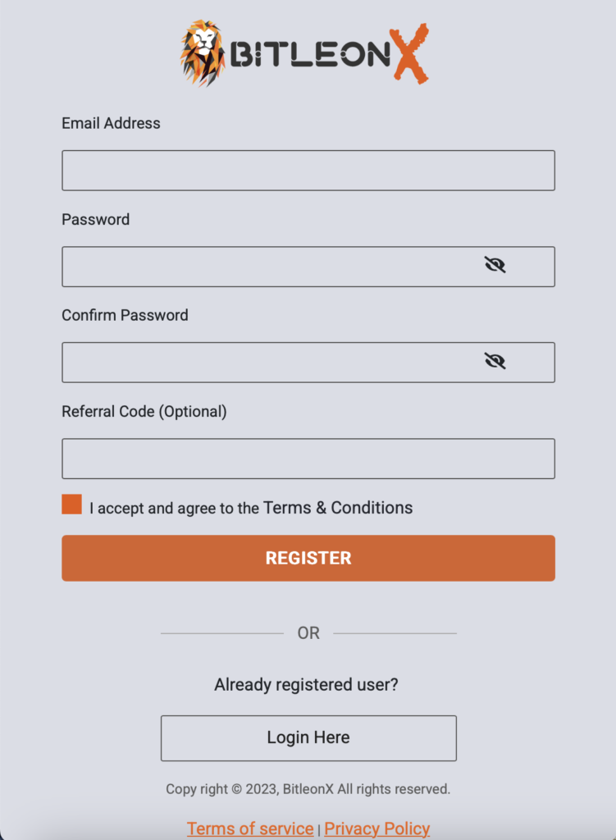
Task: Click the Confirm Password label
Action: [x=125, y=315]
